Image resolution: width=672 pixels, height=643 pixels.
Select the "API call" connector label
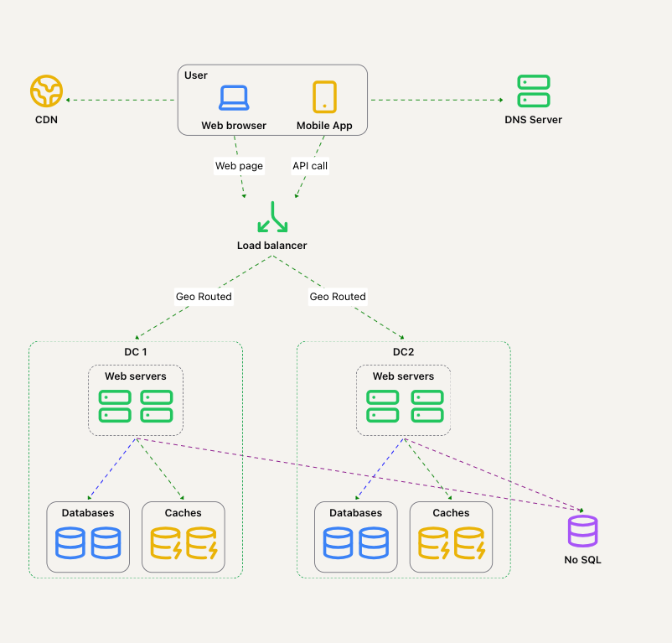[309, 166]
